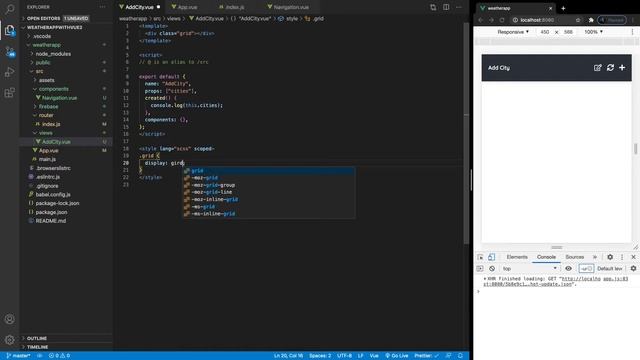Image resolution: width=640 pixels, height=360 pixels.
Task: Open the Source Control view
Action: [x=9, y=51]
